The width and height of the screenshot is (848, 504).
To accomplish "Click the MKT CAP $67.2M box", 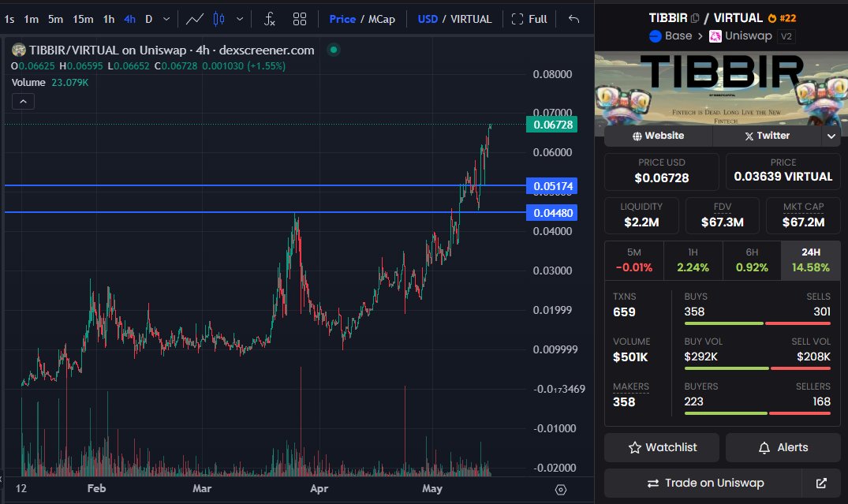I will tap(804, 215).
